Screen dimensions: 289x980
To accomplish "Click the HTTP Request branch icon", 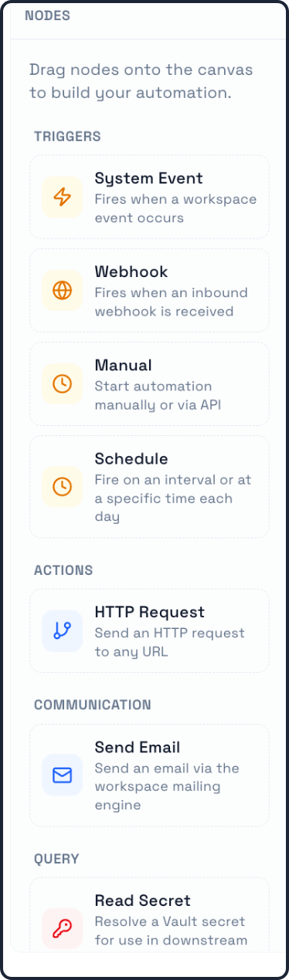I will (63, 630).
